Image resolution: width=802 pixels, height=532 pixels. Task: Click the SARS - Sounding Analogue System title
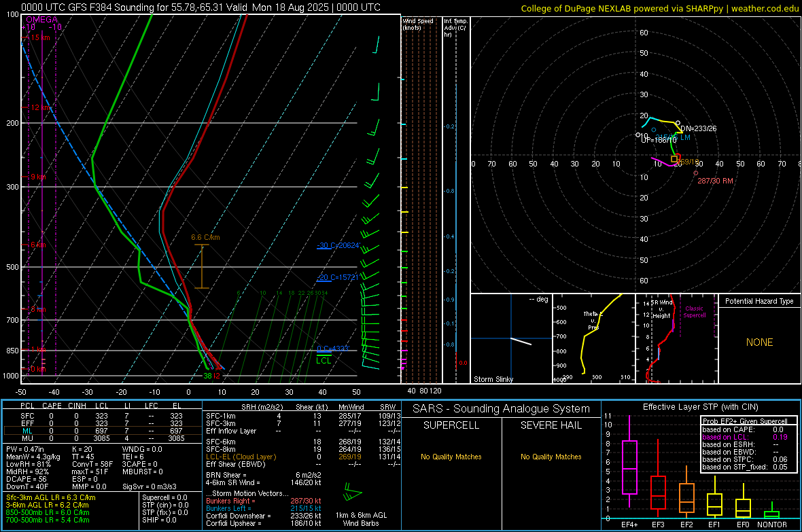[x=502, y=409]
